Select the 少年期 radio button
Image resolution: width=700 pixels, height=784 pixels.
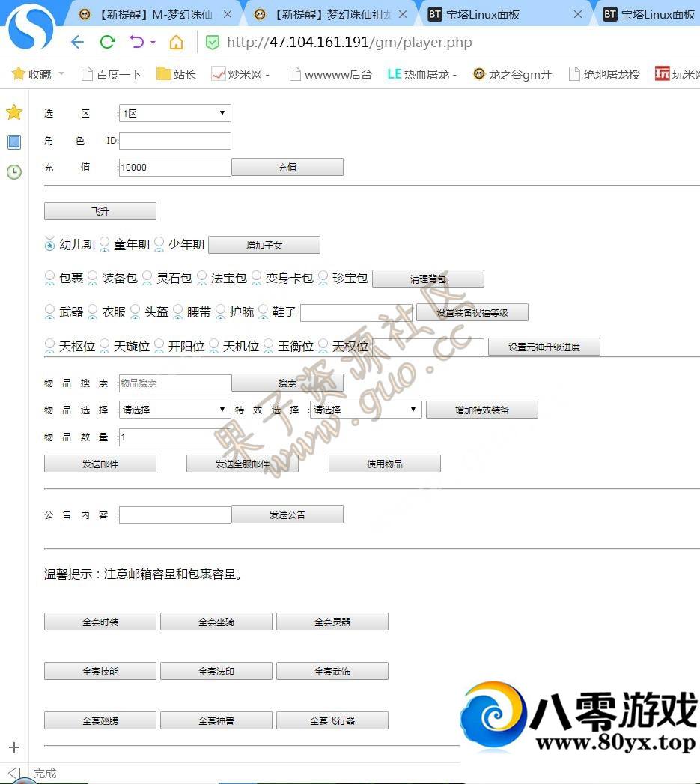point(159,245)
